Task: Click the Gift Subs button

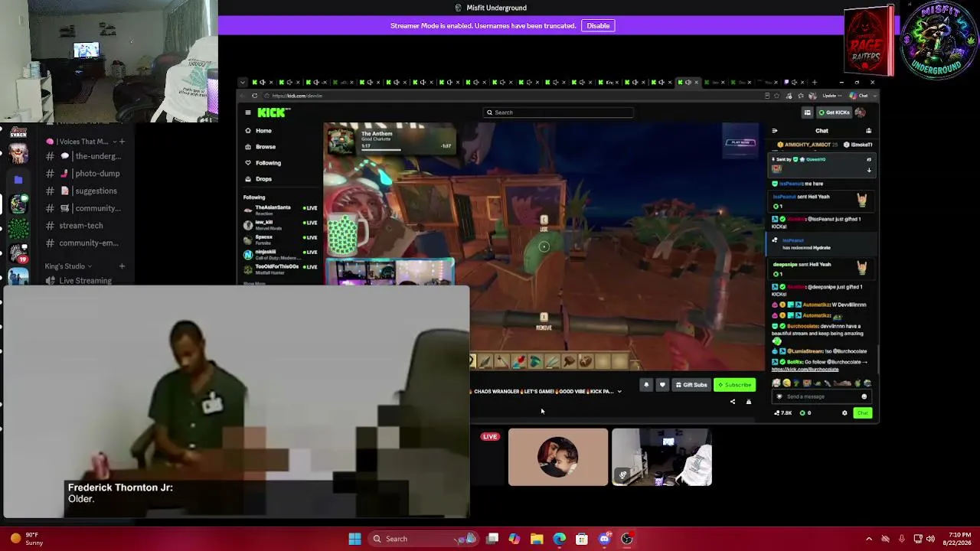Action: [691, 385]
